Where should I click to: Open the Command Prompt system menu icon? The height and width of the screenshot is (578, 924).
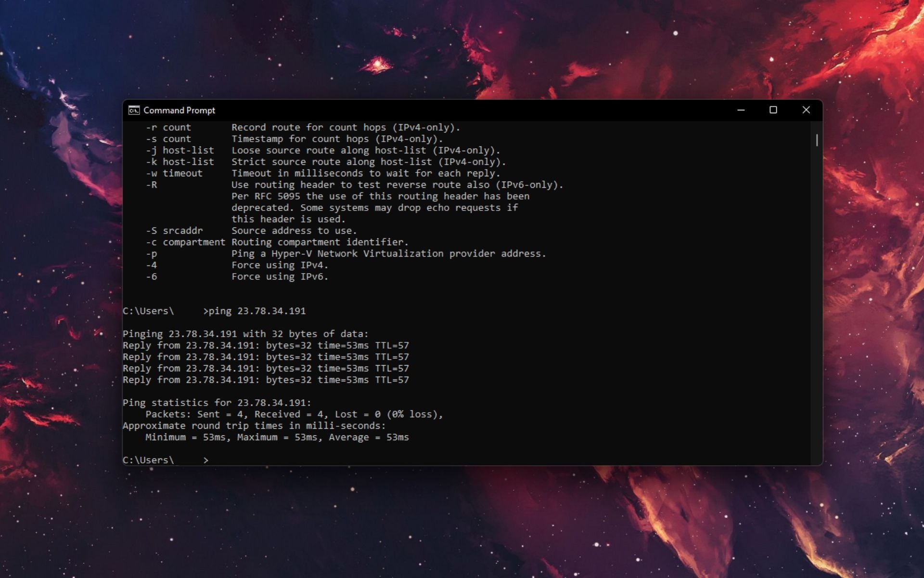tap(134, 110)
